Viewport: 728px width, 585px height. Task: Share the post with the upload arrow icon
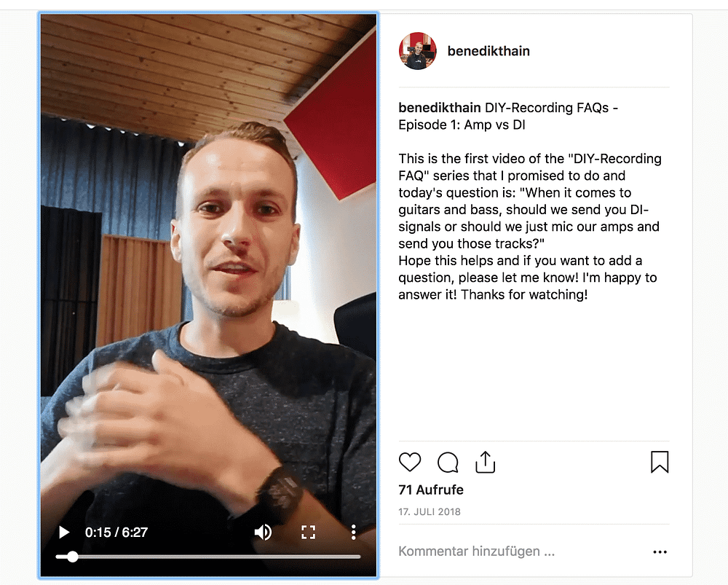[x=485, y=462]
